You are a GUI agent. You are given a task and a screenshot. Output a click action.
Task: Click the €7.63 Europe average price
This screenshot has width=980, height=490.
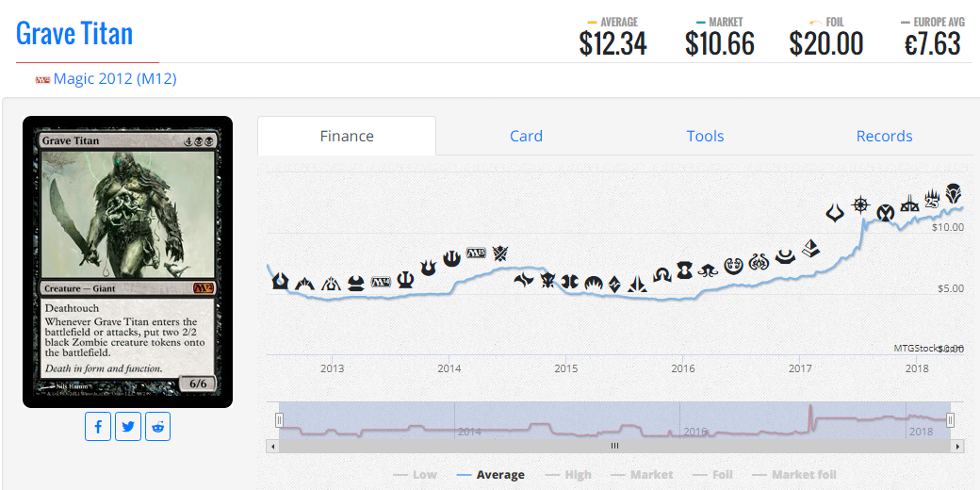pyautogui.click(x=933, y=43)
